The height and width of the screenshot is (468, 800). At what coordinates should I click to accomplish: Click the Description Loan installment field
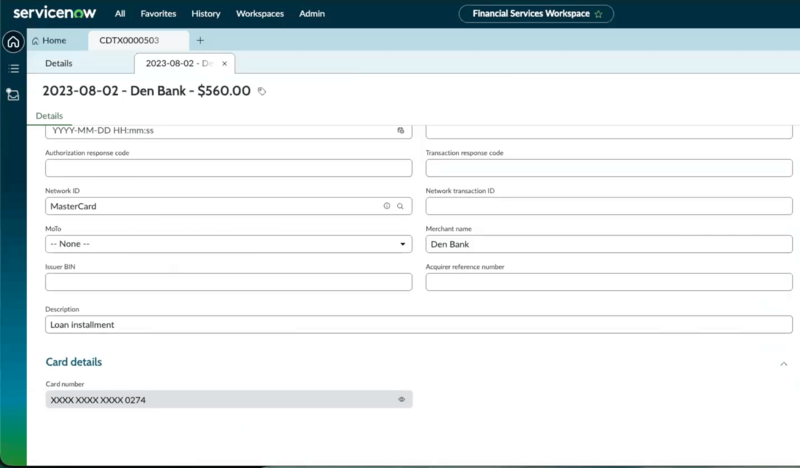419,325
